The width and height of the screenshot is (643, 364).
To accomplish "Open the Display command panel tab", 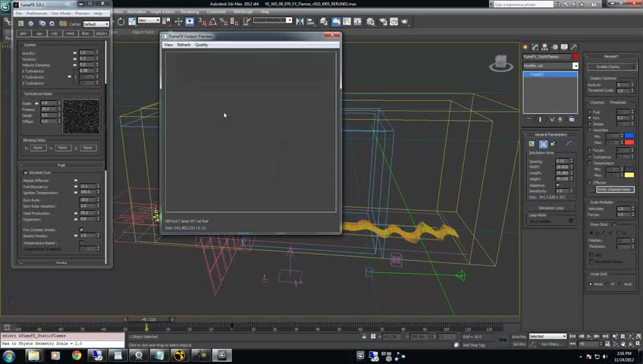I will click(x=564, y=47).
